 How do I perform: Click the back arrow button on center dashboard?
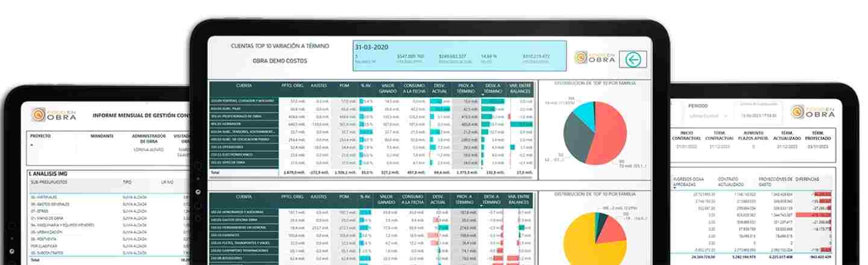point(632,59)
